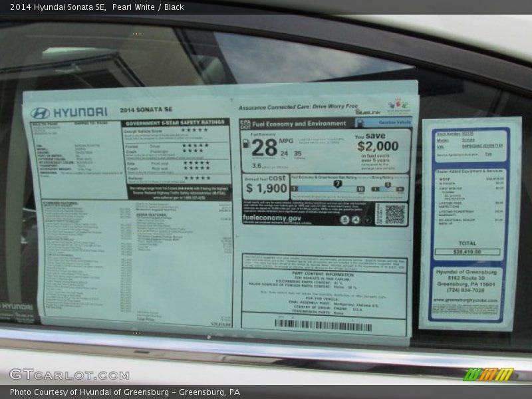The width and height of the screenshot is (532, 399).
Task: Click the "2014 SONATA SE" heading
Action: (x=146, y=110)
